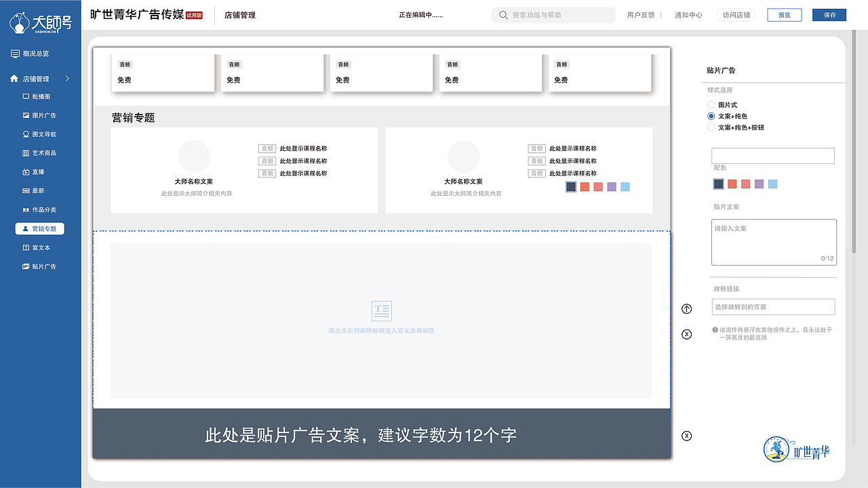Open 贴片广告 sidebar item
The image size is (868, 488).
pyautogui.click(x=39, y=267)
